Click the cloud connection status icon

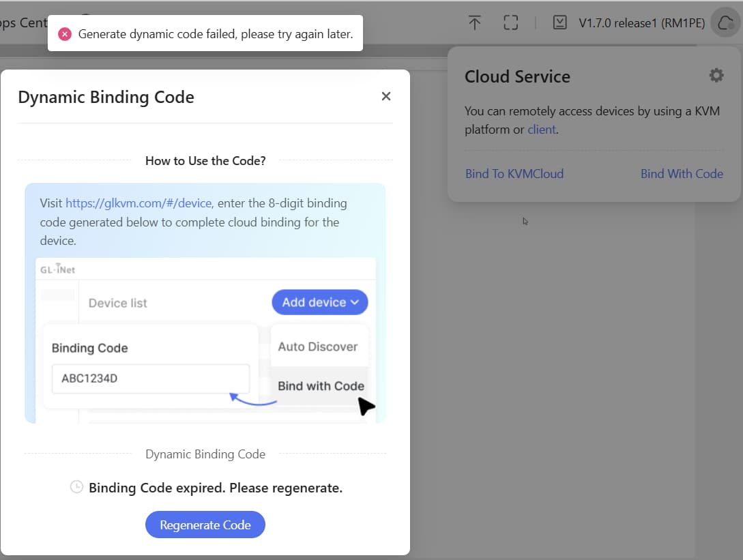724,23
